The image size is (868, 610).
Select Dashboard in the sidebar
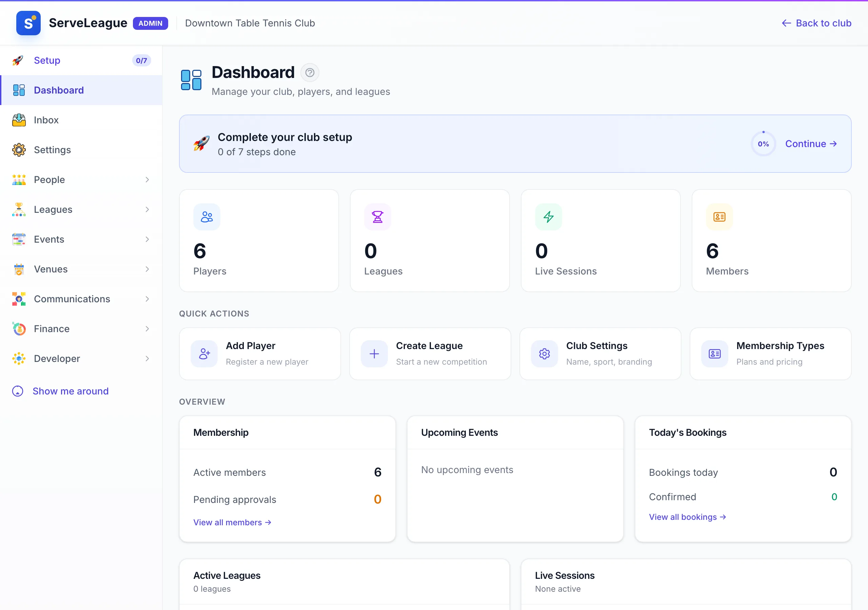[x=81, y=90]
